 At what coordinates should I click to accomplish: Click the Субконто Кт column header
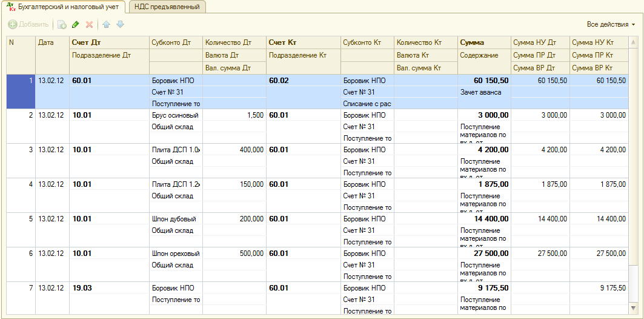tap(367, 42)
